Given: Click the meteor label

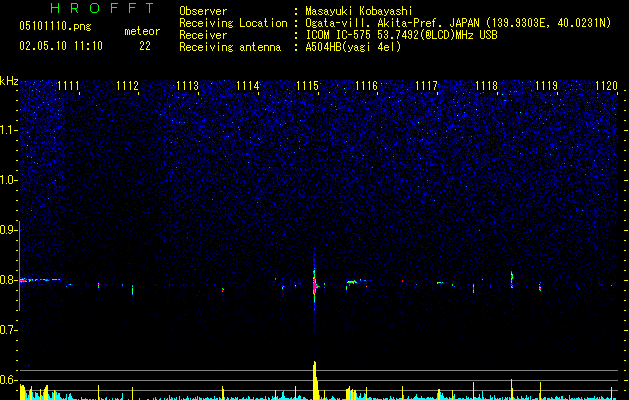Looking at the screenshot, I should coord(142,31).
